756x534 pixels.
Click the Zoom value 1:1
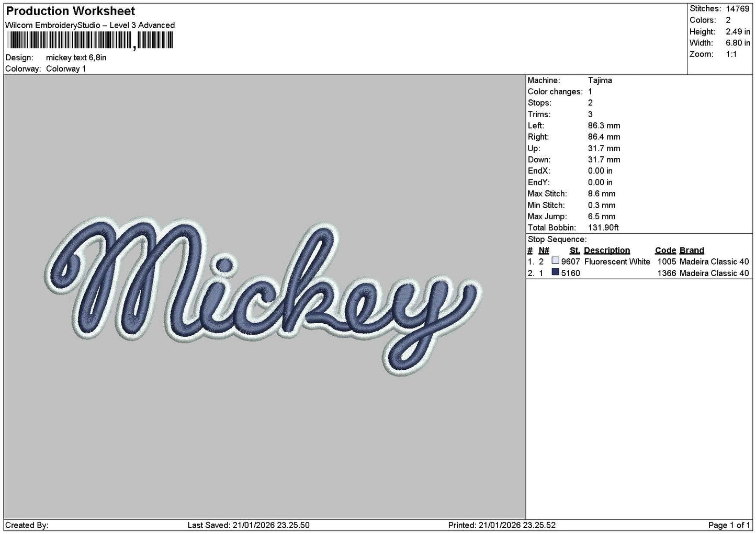(x=731, y=54)
